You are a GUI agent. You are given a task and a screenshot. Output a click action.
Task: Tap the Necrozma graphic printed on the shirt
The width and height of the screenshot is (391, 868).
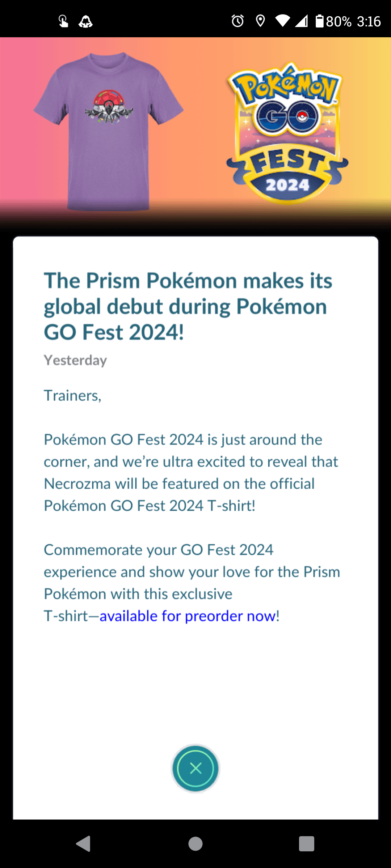109,107
